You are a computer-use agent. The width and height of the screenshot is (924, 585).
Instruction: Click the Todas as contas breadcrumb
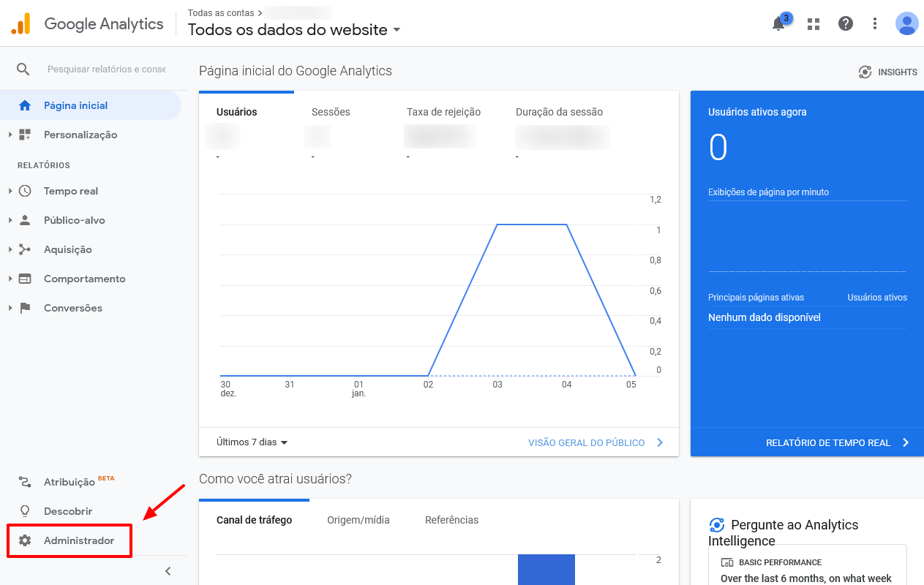click(221, 13)
